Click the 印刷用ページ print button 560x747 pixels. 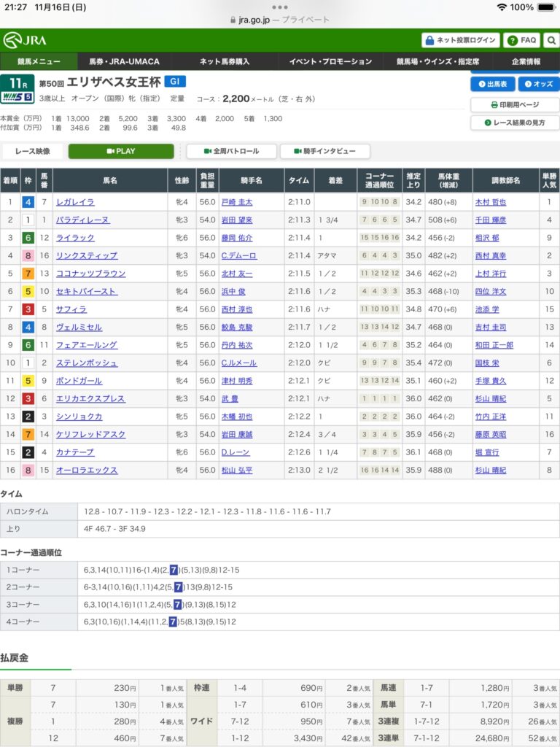[x=515, y=104]
